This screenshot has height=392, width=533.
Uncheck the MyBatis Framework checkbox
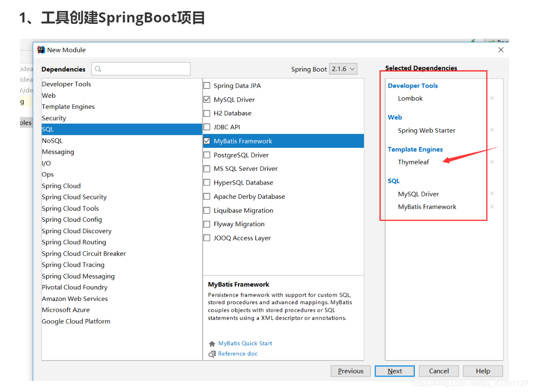click(207, 141)
